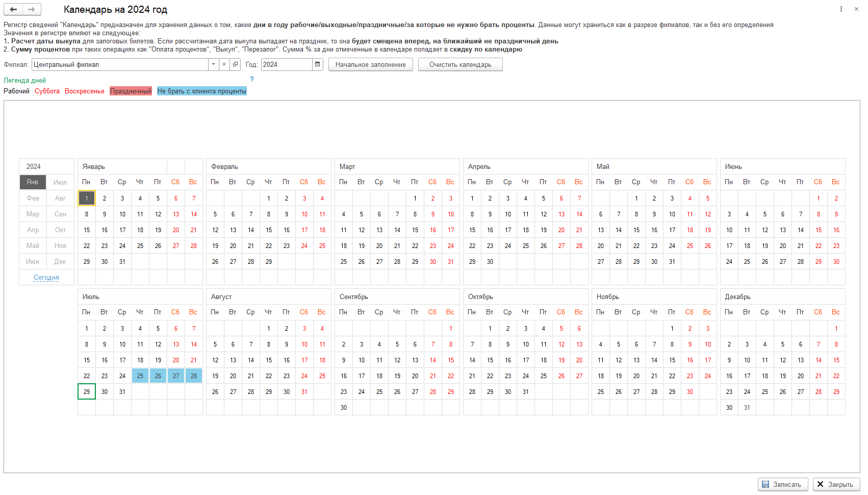This screenshot has width=868, height=495.
Task: Select Июл in the month navigator
Action: [60, 182]
